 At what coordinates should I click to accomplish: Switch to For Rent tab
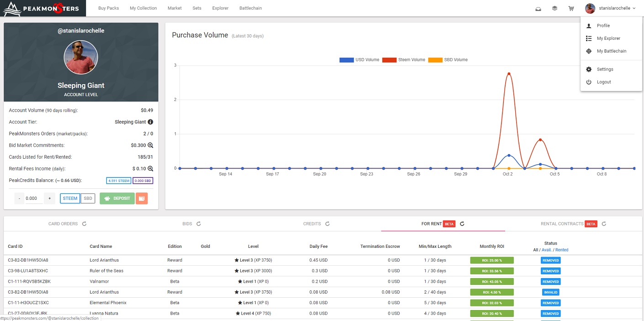point(432,224)
